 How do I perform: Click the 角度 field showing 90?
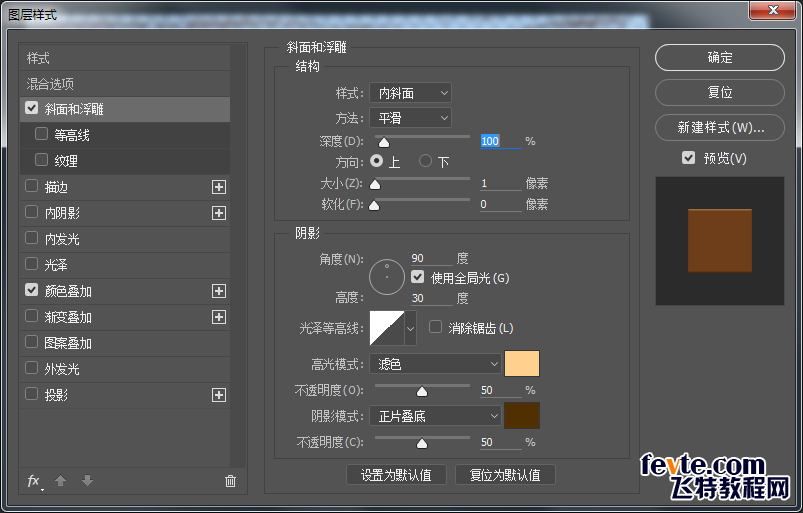click(x=432, y=258)
